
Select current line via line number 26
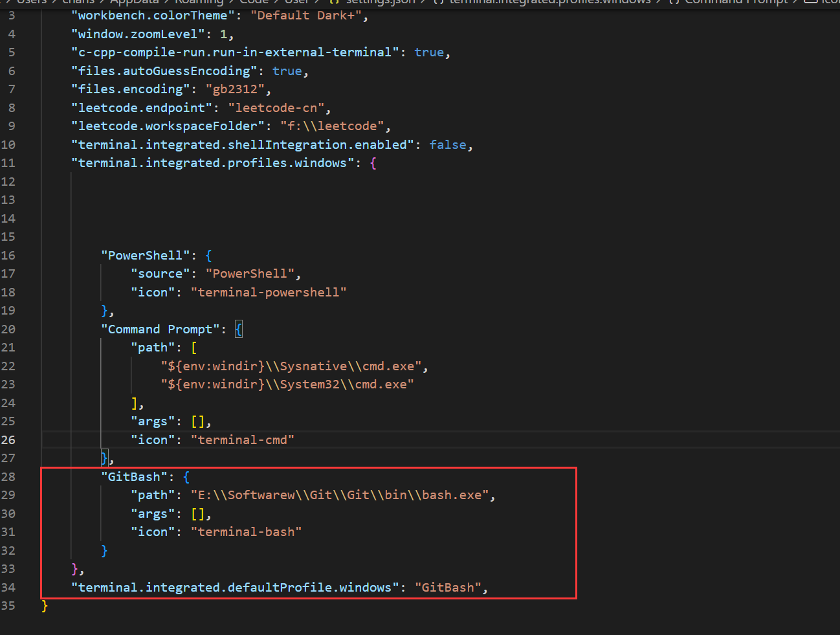pos(8,440)
